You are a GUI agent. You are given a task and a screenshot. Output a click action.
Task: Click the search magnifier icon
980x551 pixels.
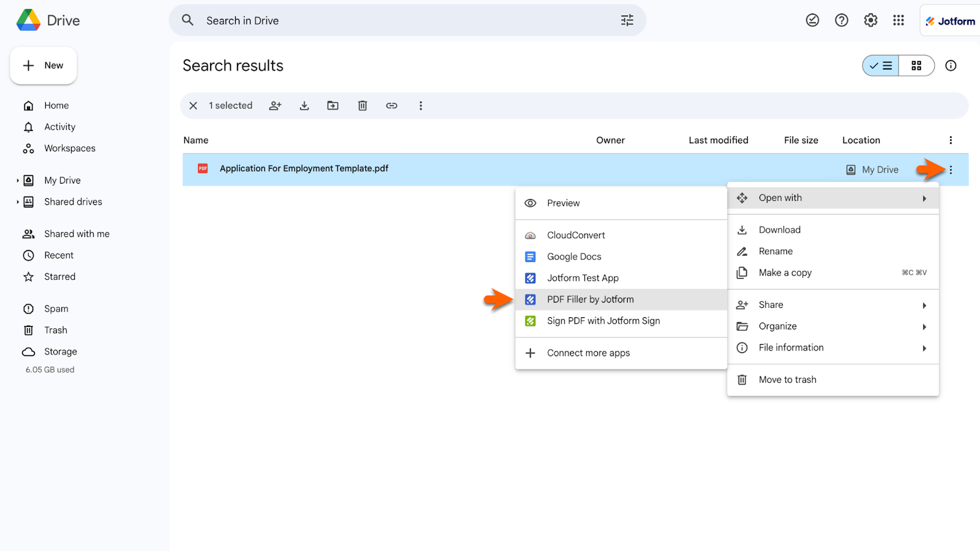[188, 20]
